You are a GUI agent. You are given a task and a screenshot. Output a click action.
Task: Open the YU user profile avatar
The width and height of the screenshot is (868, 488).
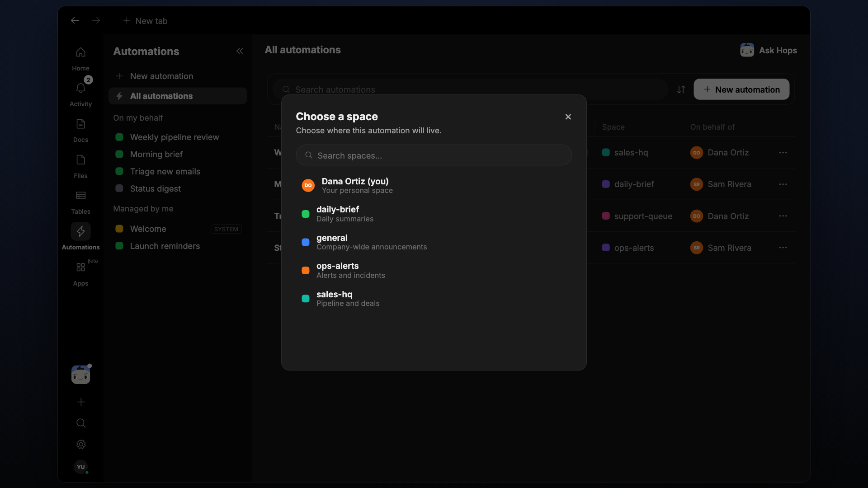pyautogui.click(x=81, y=467)
